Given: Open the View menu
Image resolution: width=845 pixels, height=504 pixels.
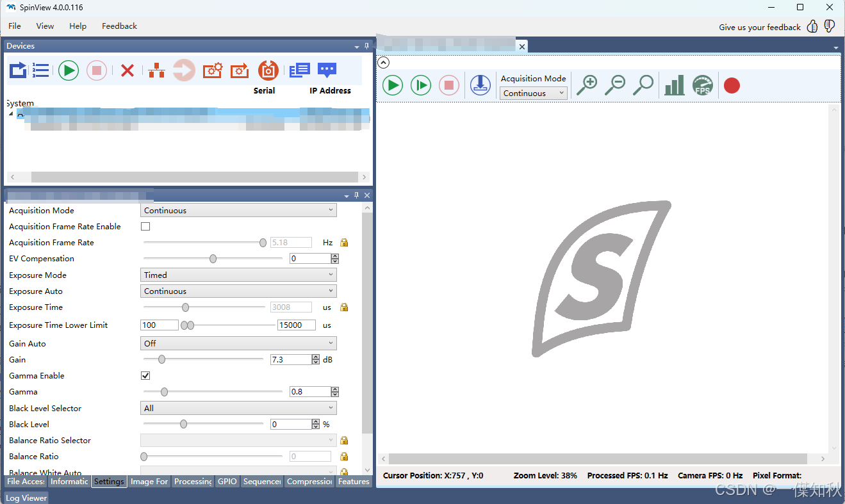Looking at the screenshot, I should click(45, 26).
